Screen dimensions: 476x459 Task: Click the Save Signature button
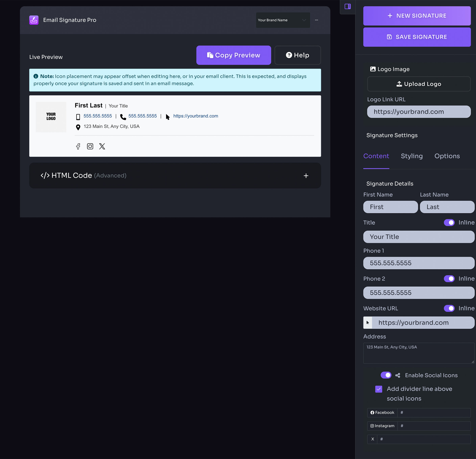(417, 37)
